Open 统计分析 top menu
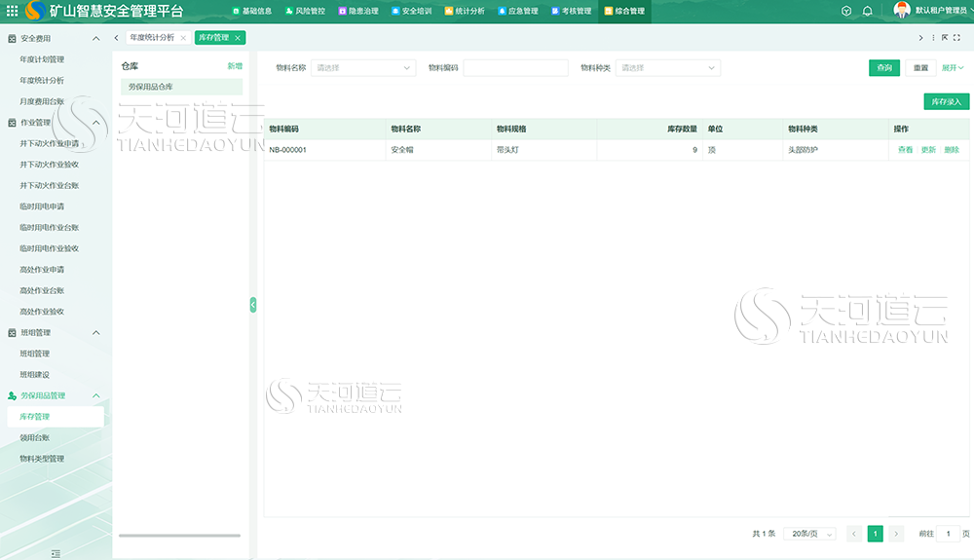The height and width of the screenshot is (560, 974). click(465, 11)
